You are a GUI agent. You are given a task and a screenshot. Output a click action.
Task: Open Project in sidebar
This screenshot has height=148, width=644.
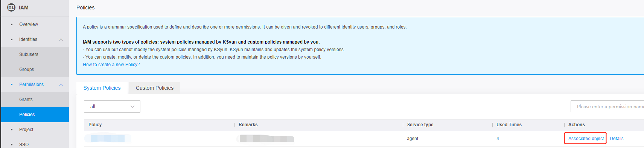26,130
